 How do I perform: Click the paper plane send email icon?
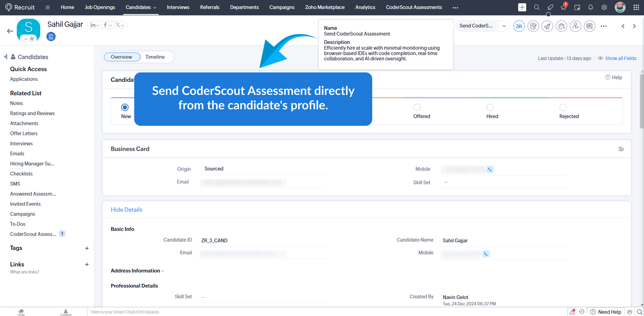point(547,26)
